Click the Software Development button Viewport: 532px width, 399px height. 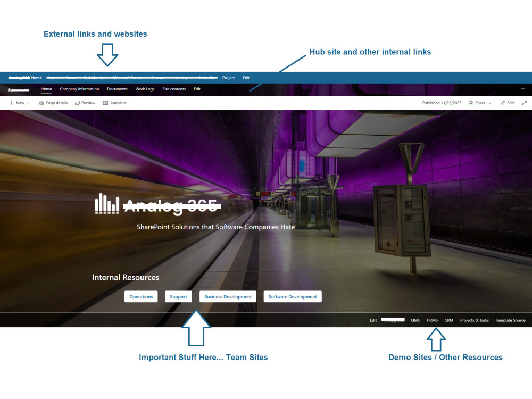293,296
